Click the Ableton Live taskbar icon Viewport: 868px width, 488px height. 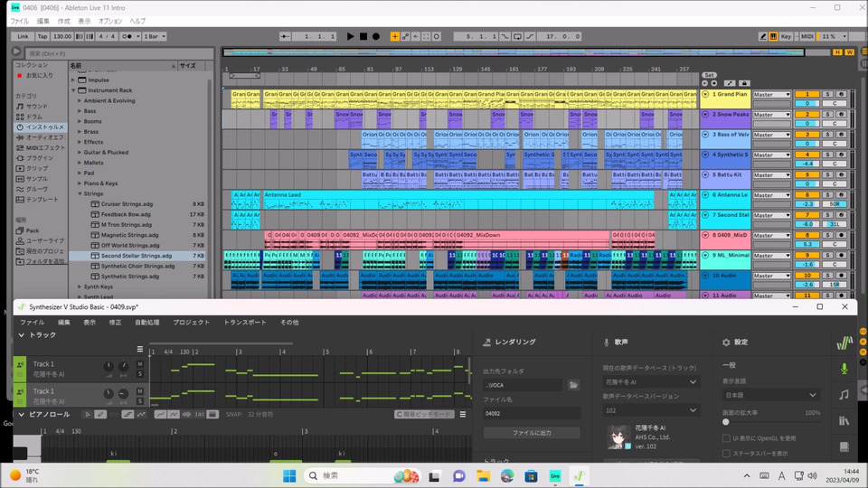pyautogui.click(x=555, y=475)
